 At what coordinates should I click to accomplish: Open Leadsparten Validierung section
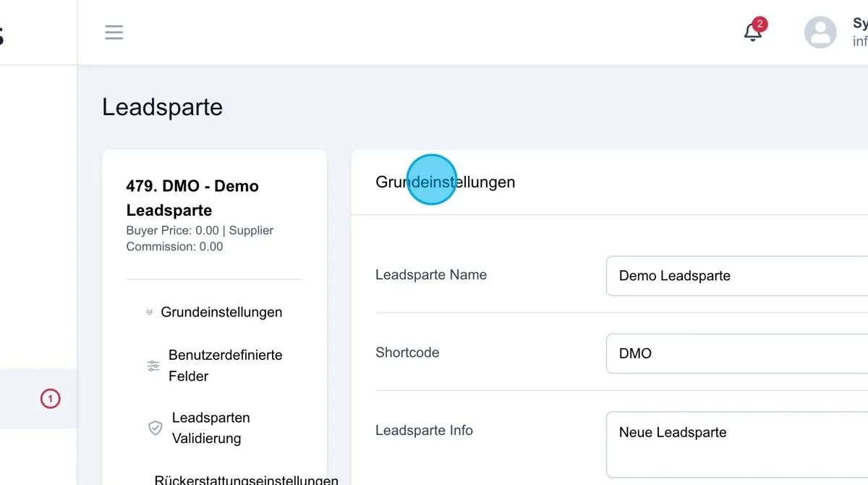point(211,428)
